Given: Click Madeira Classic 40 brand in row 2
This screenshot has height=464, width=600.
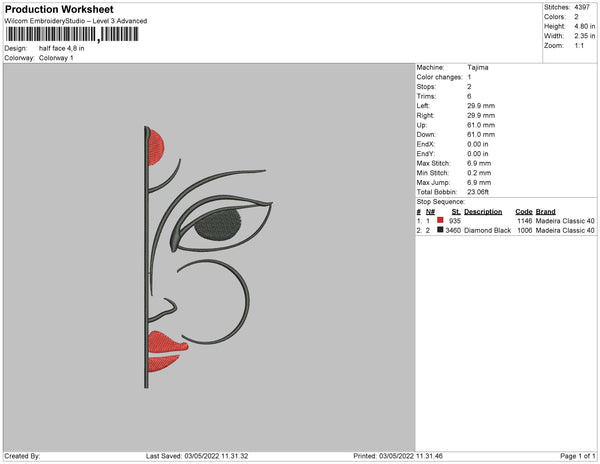Looking at the screenshot, I should (565, 231).
